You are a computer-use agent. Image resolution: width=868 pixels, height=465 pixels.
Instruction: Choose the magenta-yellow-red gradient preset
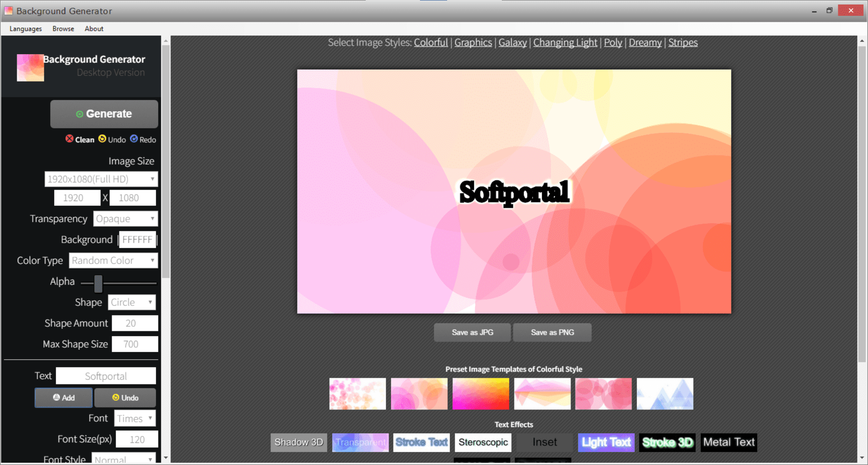(481, 394)
